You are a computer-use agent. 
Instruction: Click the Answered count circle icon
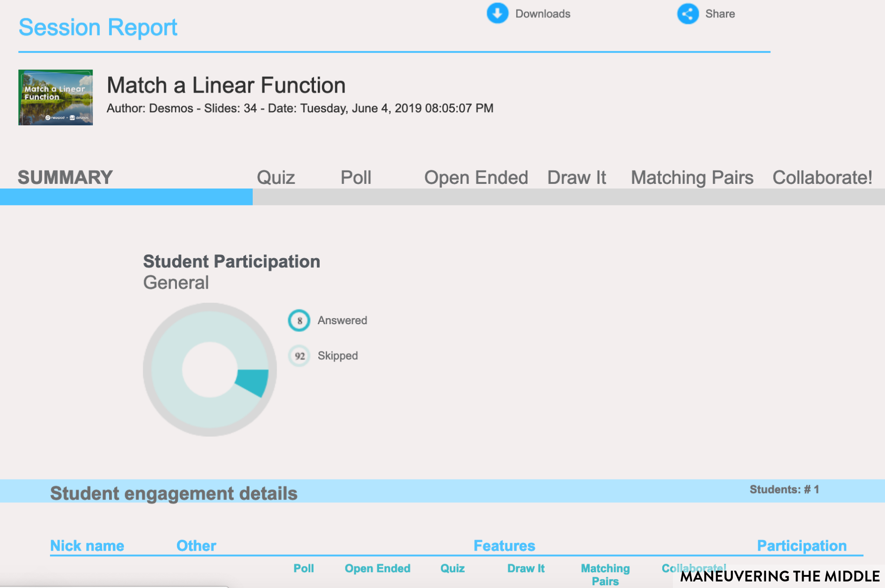point(299,320)
